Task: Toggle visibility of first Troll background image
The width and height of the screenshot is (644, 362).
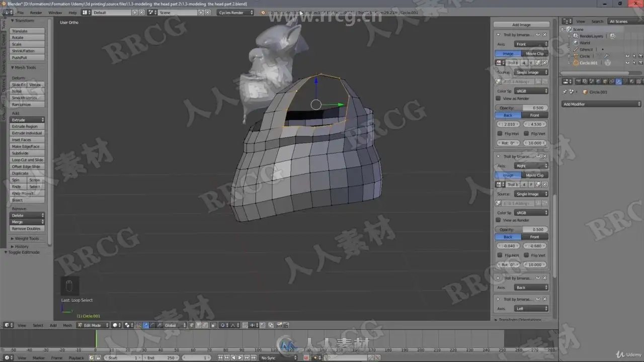Action: [x=538, y=35]
